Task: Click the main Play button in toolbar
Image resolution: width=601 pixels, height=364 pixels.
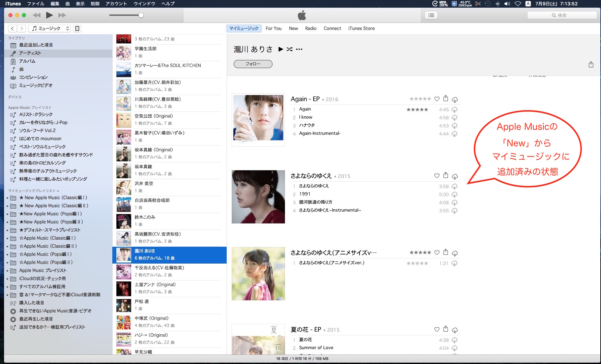Action: coord(49,15)
